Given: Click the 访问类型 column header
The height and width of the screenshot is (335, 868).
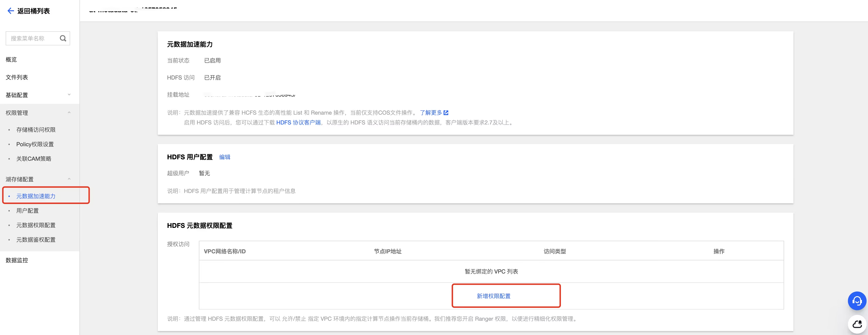Looking at the screenshot, I should 555,251.
